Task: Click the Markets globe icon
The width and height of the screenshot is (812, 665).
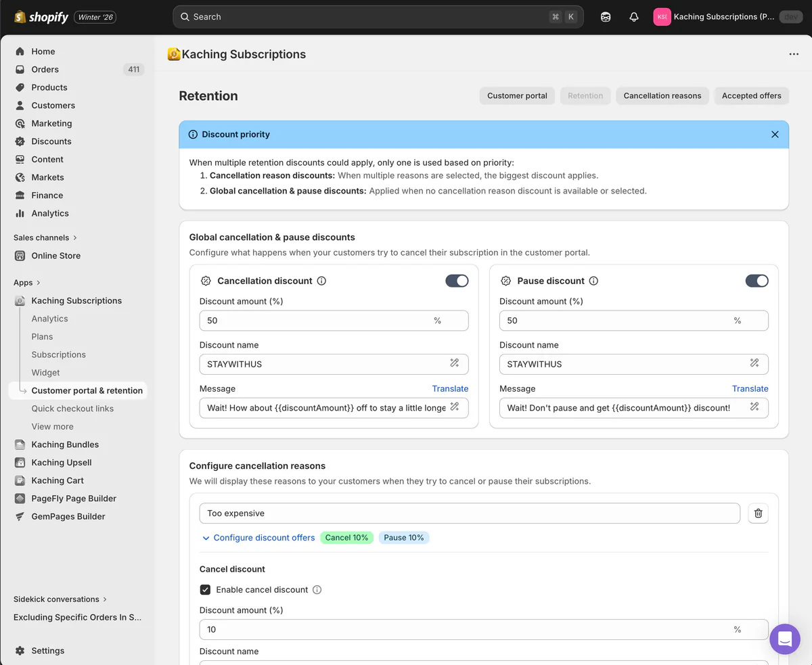Action: [x=20, y=177]
